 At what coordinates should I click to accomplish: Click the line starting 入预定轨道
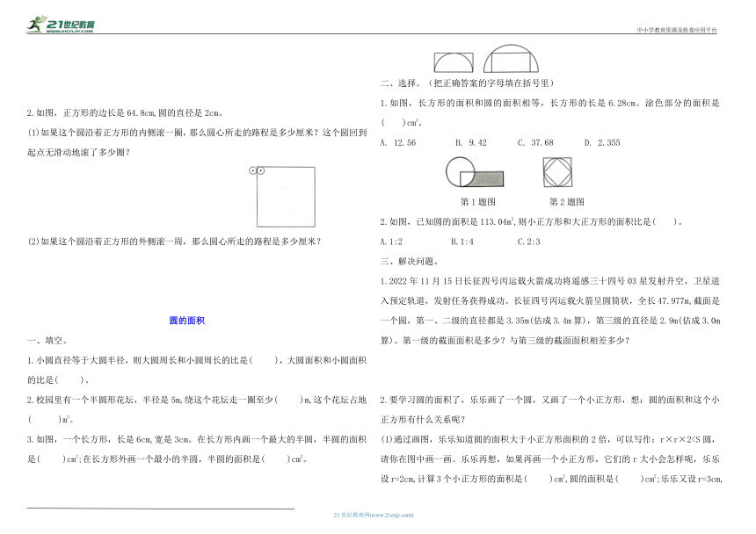tap(550, 301)
